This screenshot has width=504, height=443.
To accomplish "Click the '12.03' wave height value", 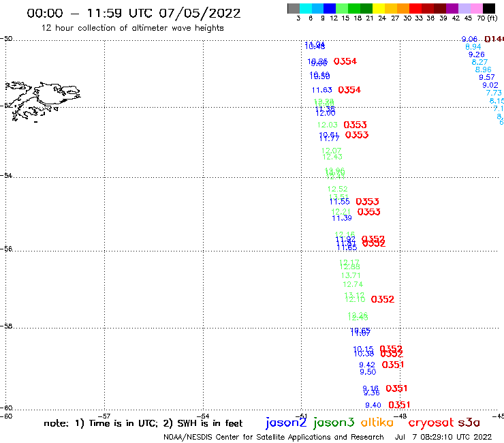I will click(327, 125).
